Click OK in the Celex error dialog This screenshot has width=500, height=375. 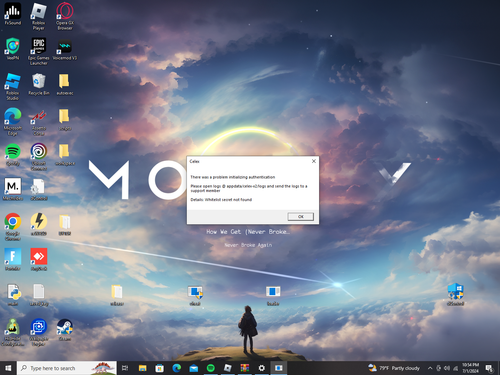tap(300, 217)
